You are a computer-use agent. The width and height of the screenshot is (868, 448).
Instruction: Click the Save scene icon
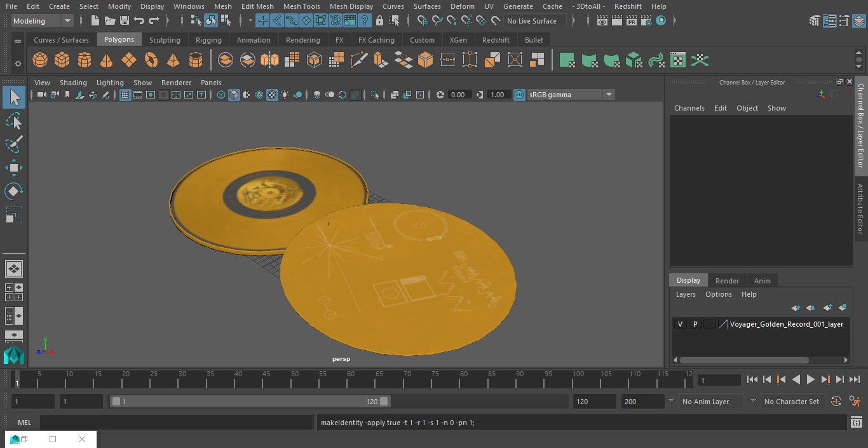(125, 21)
